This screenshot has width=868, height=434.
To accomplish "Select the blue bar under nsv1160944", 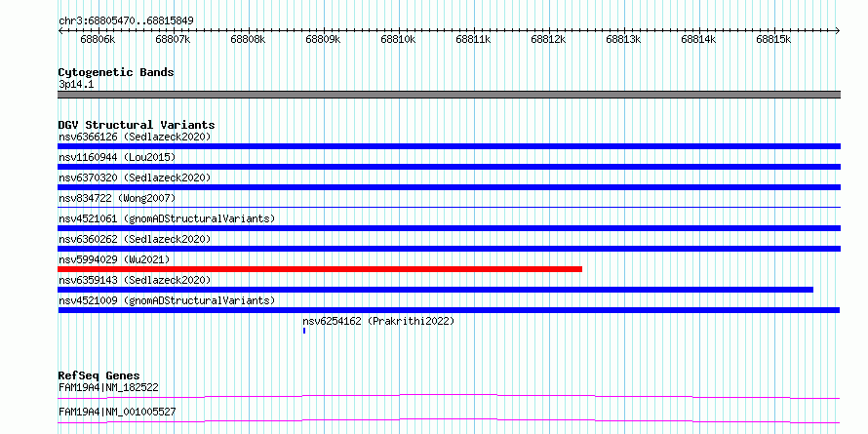I will [449, 167].
